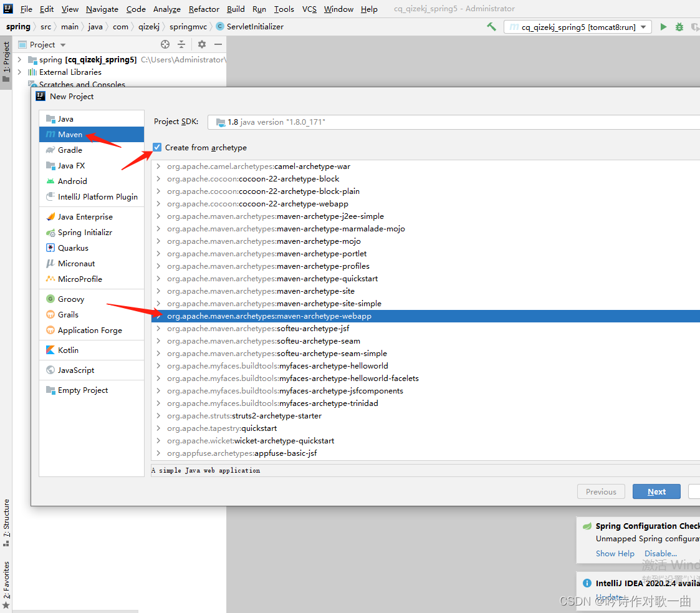Expand maven-archetype-j2ee-simple node
700x613 pixels.
tap(158, 216)
